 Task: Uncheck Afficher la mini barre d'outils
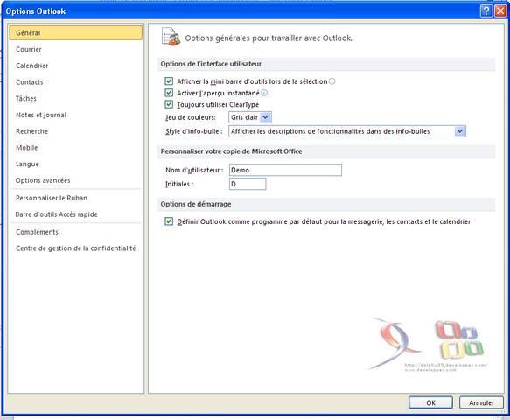[169, 81]
